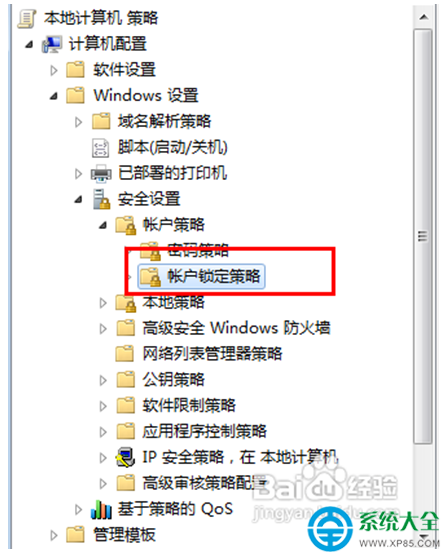The image size is (442, 554).
Task: Click the 帐户锁定策略 locked folder icon
Action: 150,277
